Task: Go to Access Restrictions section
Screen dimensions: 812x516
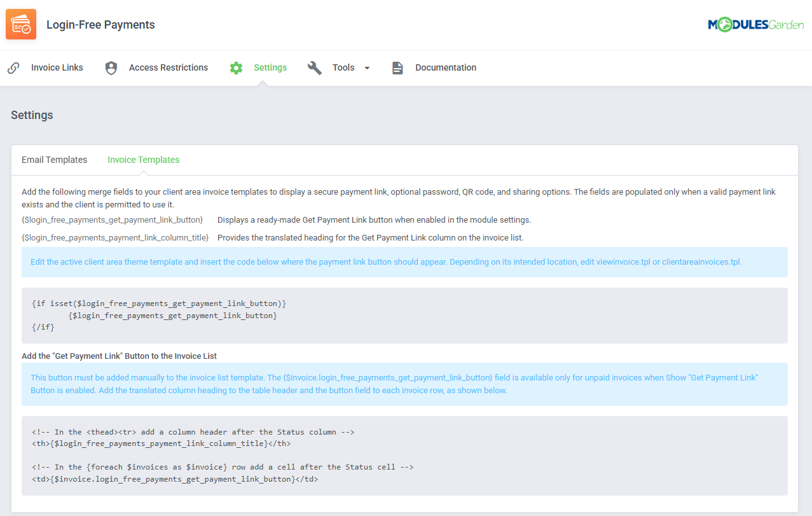Action: (x=169, y=67)
